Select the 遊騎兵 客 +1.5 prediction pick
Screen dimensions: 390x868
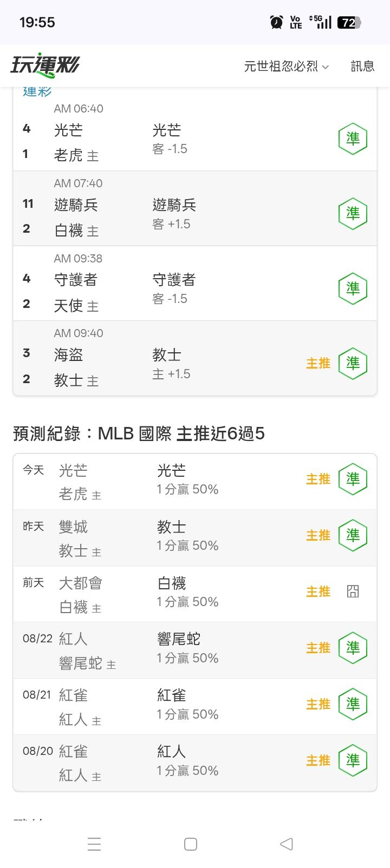tap(174, 214)
